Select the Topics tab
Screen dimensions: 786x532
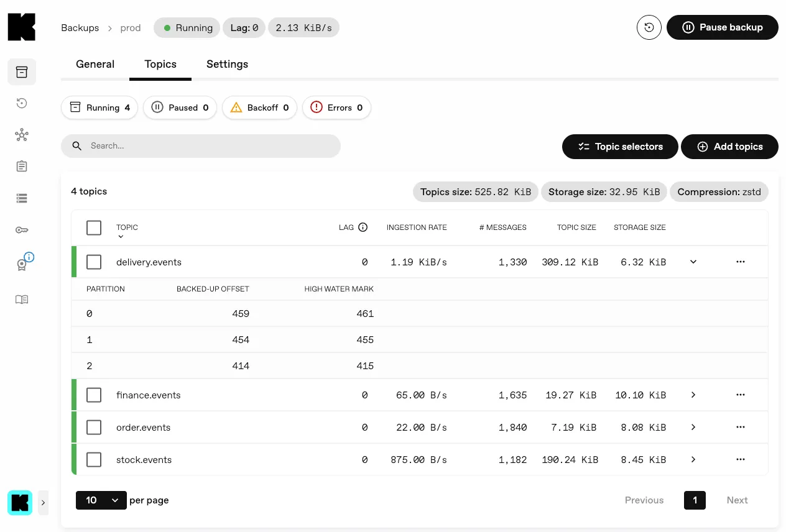160,64
